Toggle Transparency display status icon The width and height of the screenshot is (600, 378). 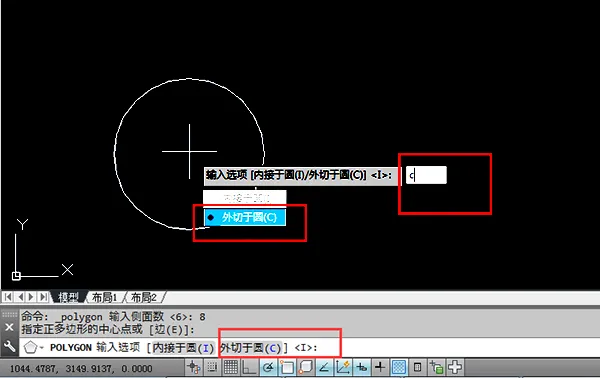point(399,368)
